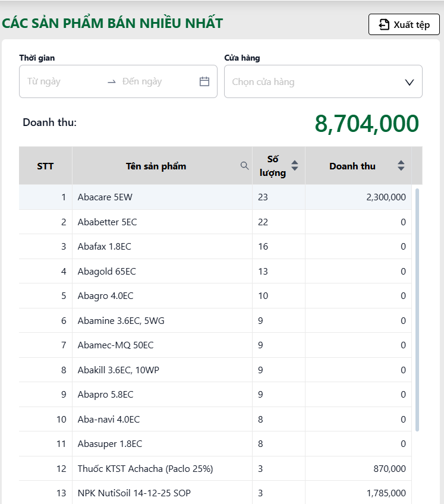Click quantity 16 for Abafax 1.8EC

point(263,247)
